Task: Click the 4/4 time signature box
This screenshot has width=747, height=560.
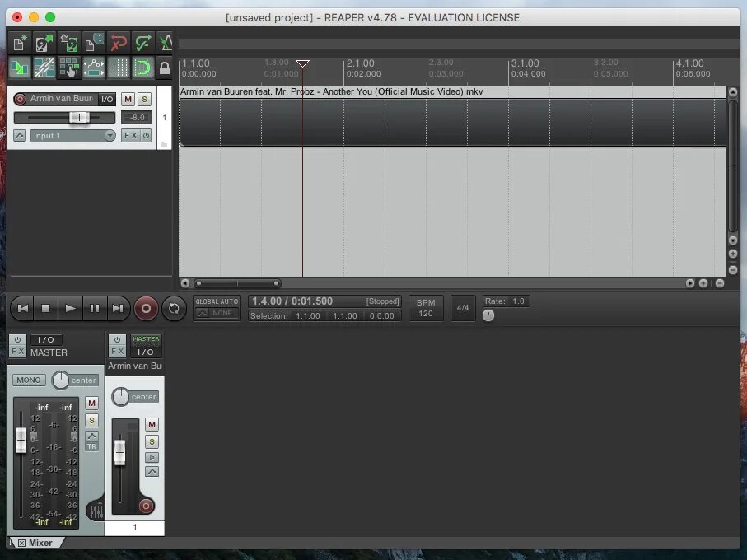Action: (x=463, y=308)
